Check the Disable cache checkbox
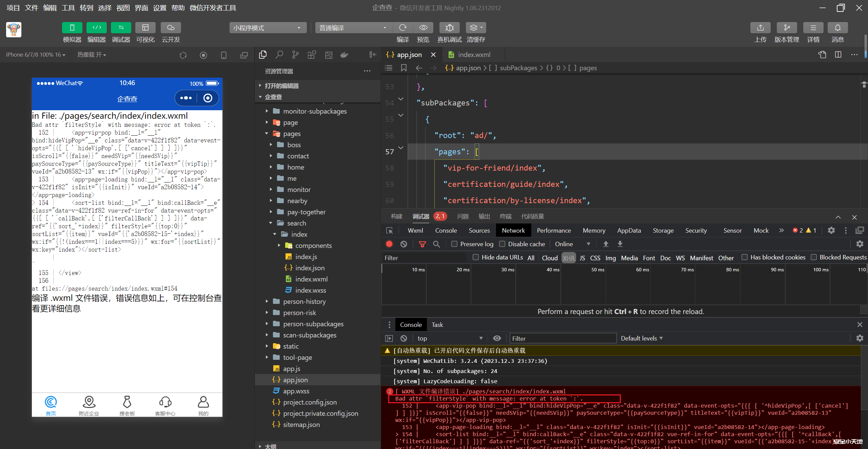The width and height of the screenshot is (868, 449). click(x=502, y=244)
